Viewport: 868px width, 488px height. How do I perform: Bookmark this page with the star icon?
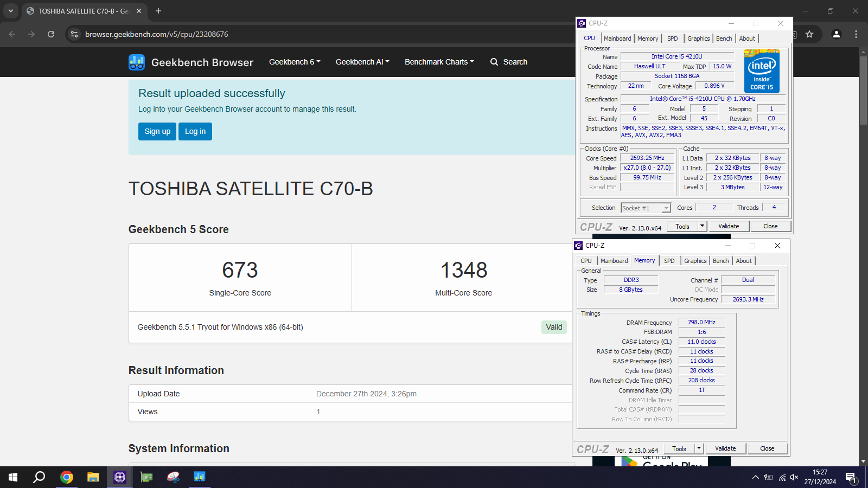coord(809,34)
